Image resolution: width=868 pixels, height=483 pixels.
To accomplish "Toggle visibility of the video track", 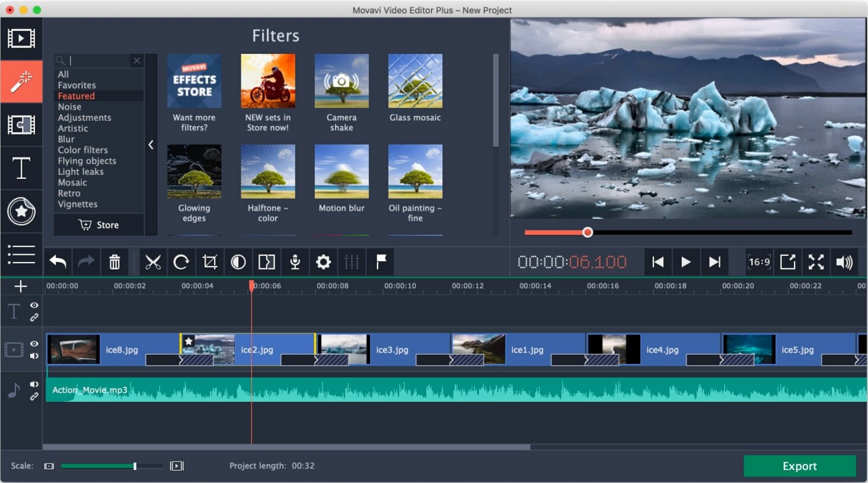I will (34, 344).
